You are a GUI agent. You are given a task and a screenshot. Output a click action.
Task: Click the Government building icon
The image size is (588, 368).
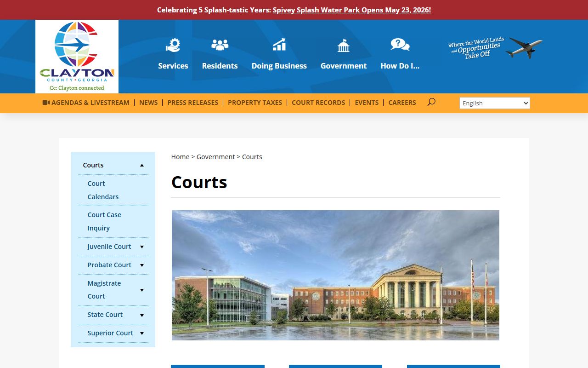343,45
